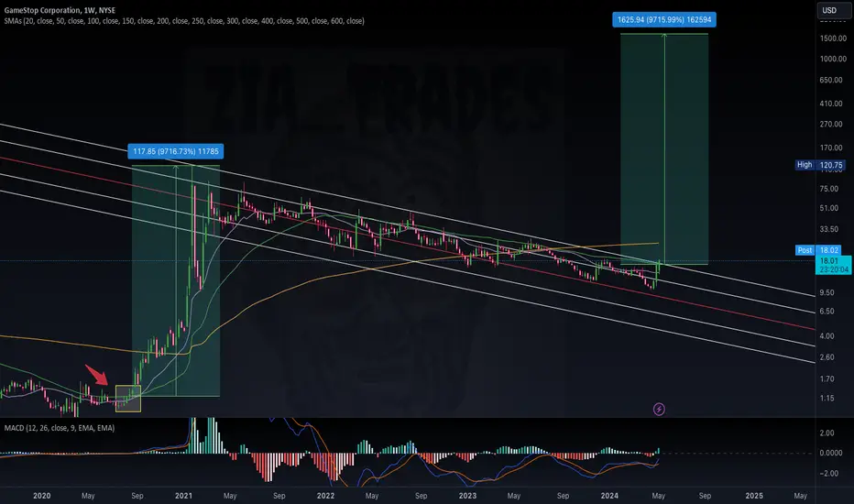Click 33.50 on the price axis

point(829,229)
